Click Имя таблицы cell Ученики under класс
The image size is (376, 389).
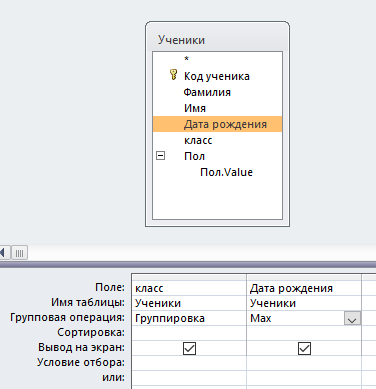click(x=189, y=303)
